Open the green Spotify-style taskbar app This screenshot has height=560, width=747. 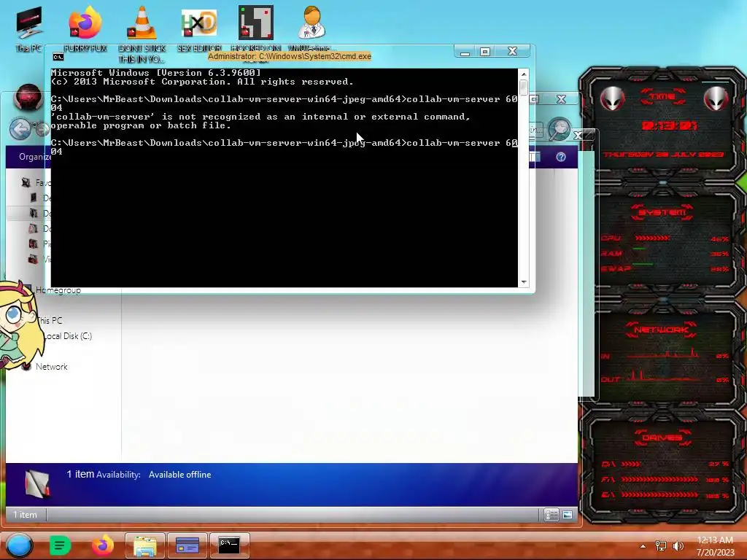coord(60,545)
